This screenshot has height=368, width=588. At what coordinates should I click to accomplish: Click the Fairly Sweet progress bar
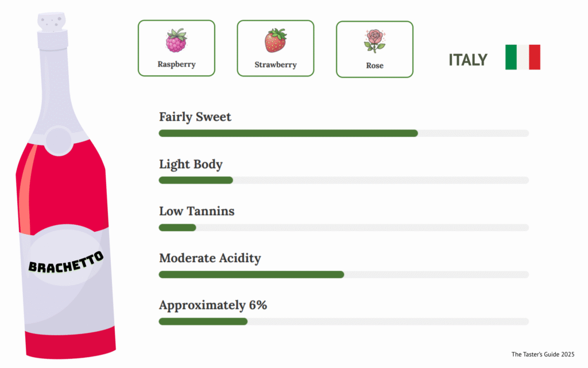coord(343,133)
